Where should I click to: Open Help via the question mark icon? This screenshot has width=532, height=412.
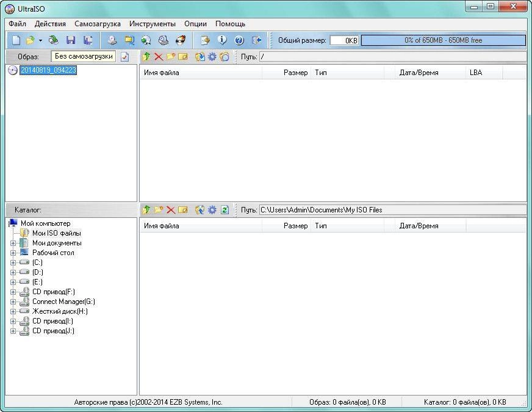point(239,40)
